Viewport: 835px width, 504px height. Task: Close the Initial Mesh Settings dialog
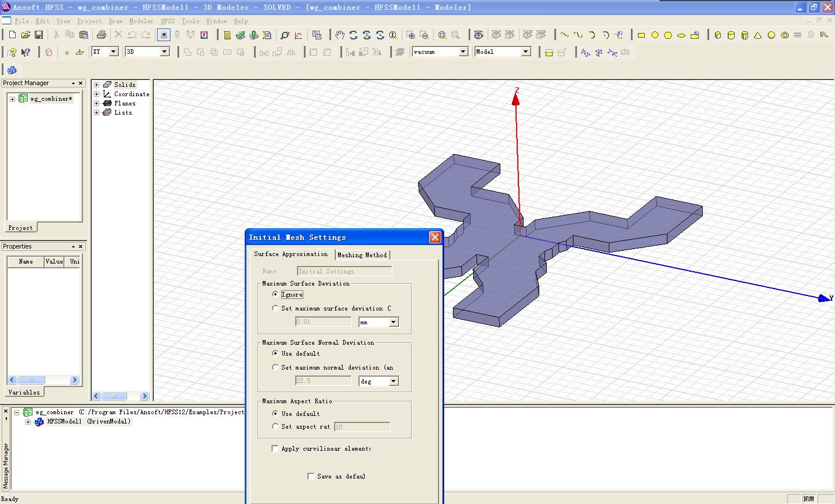tap(435, 238)
